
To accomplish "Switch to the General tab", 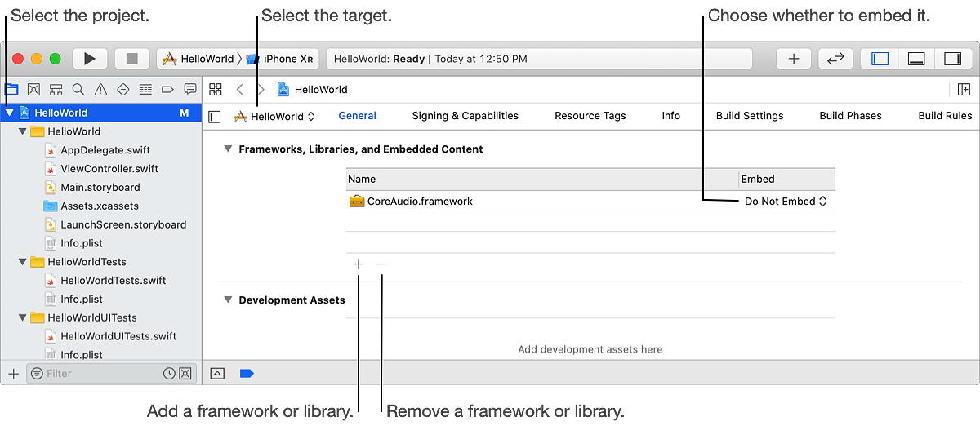I will click(x=357, y=116).
